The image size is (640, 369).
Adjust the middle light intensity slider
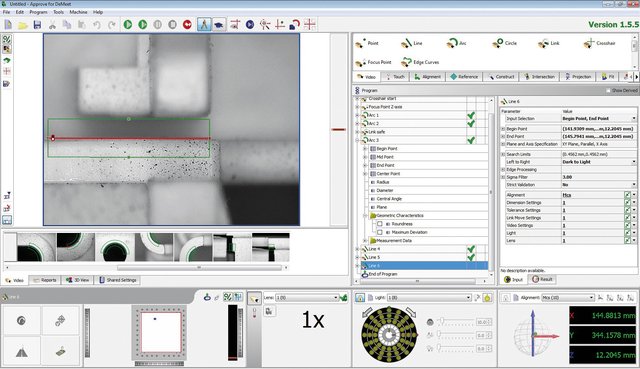pos(440,335)
